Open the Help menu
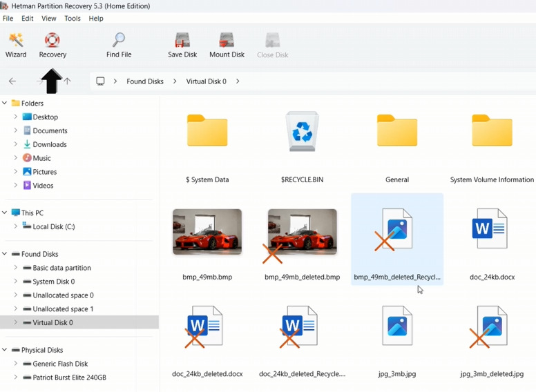536x392 pixels. 96,19
